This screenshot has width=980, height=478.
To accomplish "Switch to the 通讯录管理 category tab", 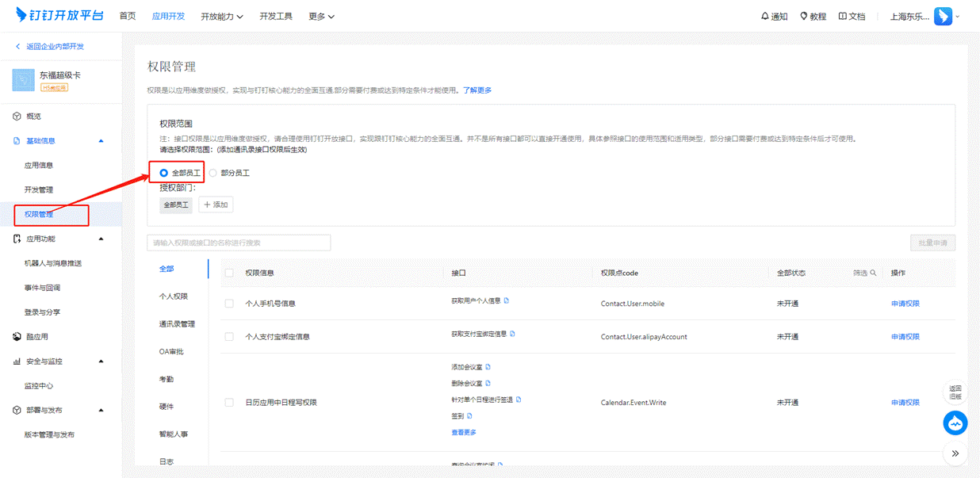I will [177, 324].
